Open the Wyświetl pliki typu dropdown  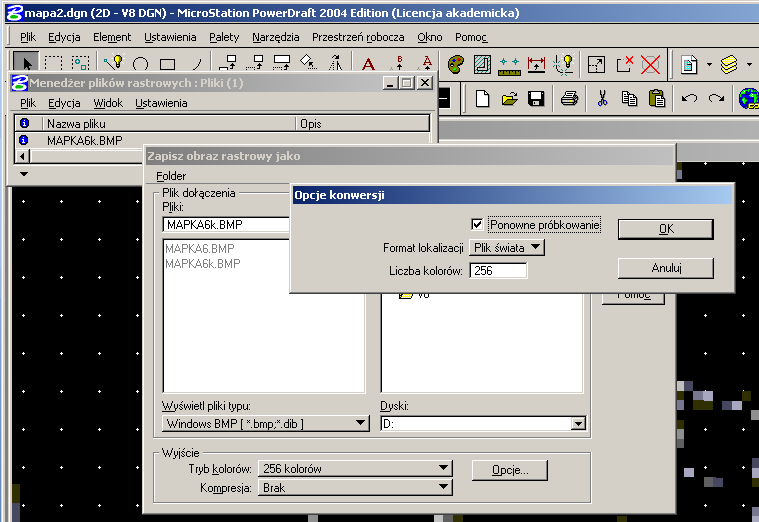tap(265, 424)
